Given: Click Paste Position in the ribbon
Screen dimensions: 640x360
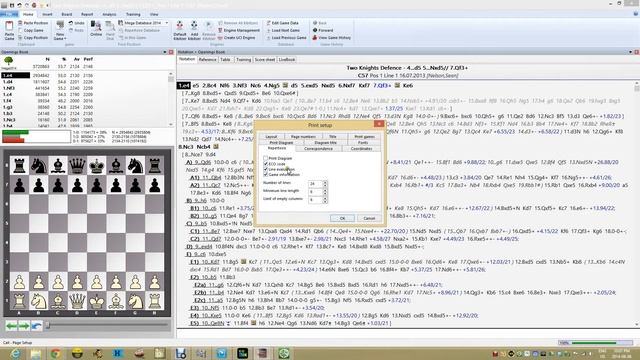Looking at the screenshot, I should click(x=33, y=23).
